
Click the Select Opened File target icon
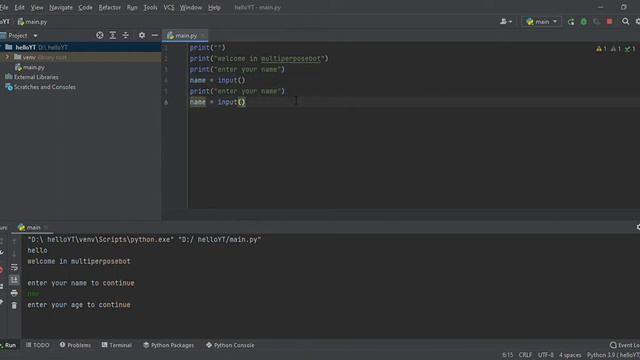(x=100, y=36)
